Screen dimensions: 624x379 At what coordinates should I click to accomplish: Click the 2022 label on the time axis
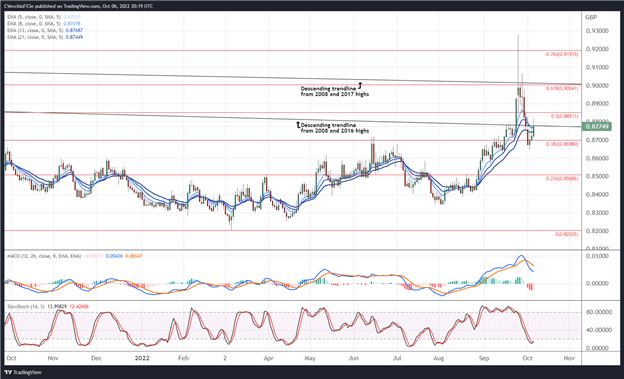coord(142,358)
